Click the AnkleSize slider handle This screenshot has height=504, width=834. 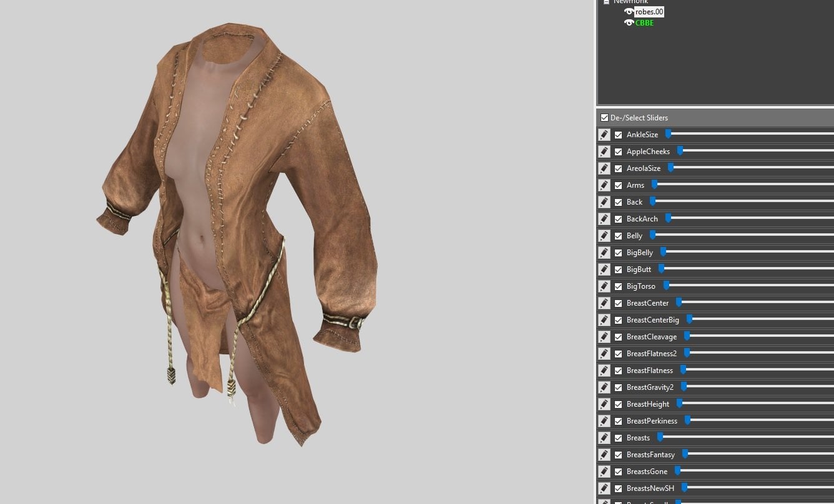pyautogui.click(x=668, y=133)
